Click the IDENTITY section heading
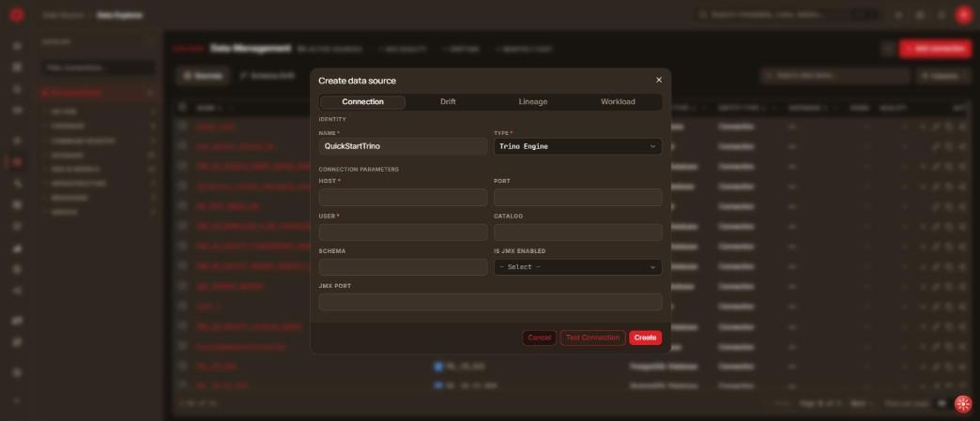This screenshot has width=980, height=421. [332, 119]
